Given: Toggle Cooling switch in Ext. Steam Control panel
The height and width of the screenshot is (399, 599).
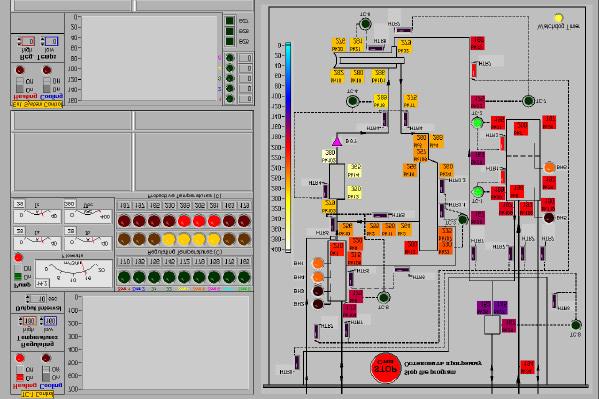Looking at the screenshot, I should click(47, 85).
